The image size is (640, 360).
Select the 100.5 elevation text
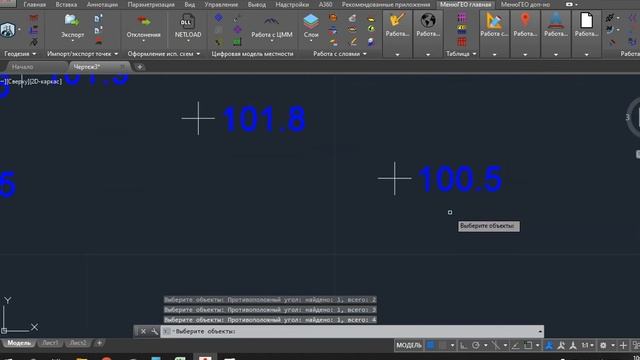point(460,179)
